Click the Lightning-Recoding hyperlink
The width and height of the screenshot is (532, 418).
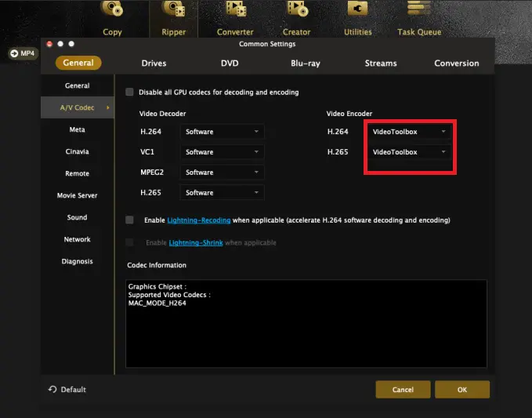[x=198, y=221]
